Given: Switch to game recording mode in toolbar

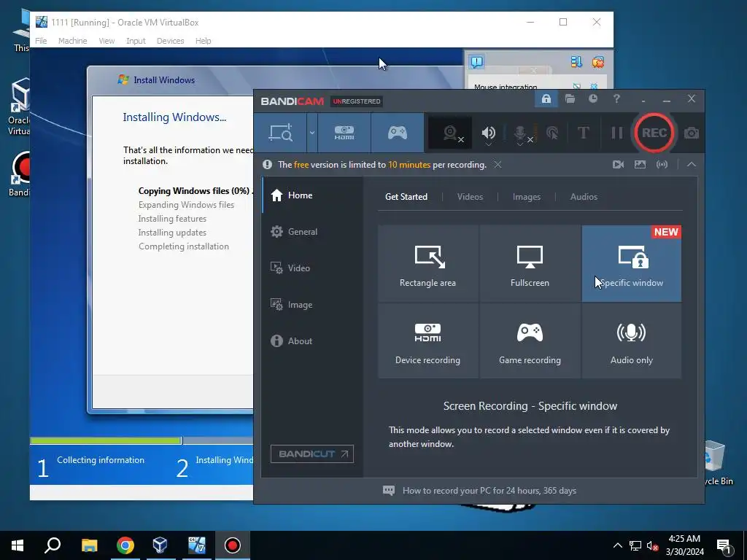Looking at the screenshot, I should (x=398, y=133).
